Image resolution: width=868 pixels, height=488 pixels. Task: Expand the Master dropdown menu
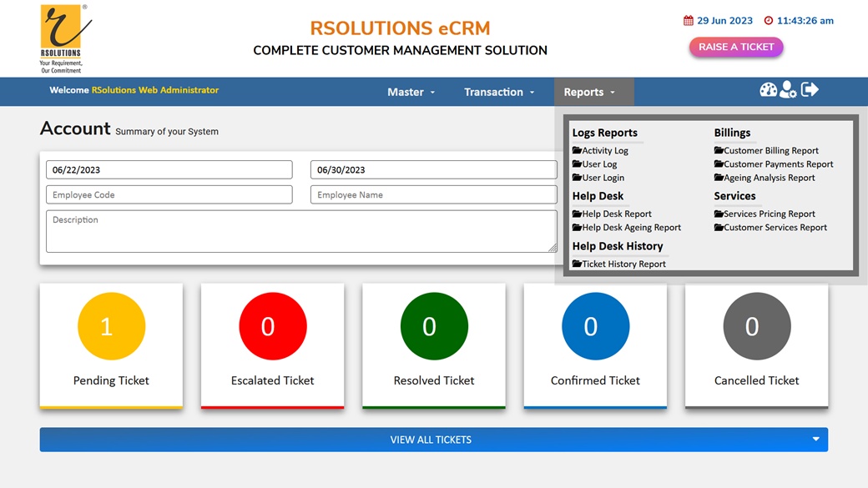(x=411, y=92)
